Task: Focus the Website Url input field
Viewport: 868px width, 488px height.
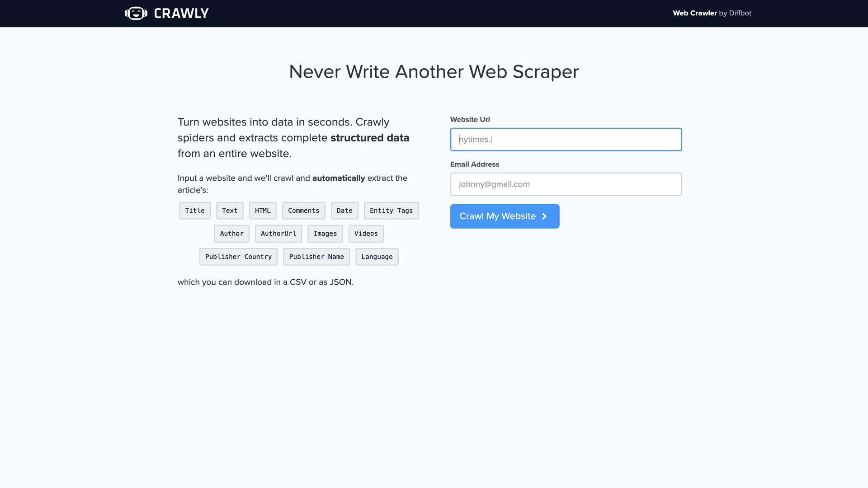Action: 566,139
